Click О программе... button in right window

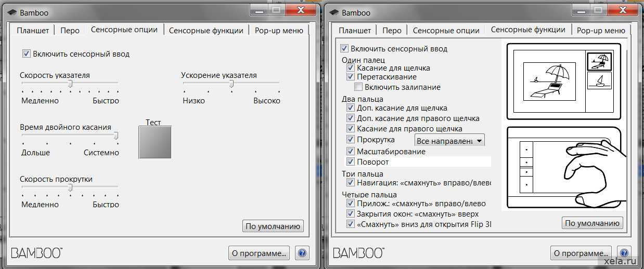581,253
